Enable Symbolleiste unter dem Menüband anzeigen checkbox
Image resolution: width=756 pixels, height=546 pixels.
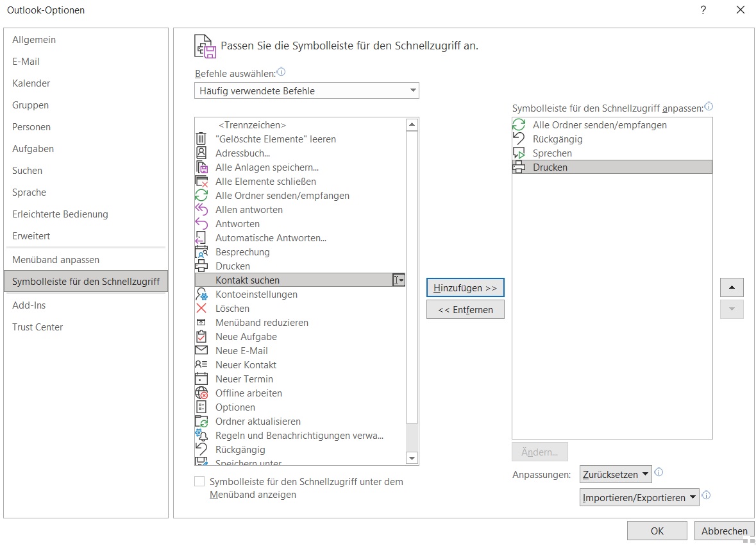[x=199, y=481]
